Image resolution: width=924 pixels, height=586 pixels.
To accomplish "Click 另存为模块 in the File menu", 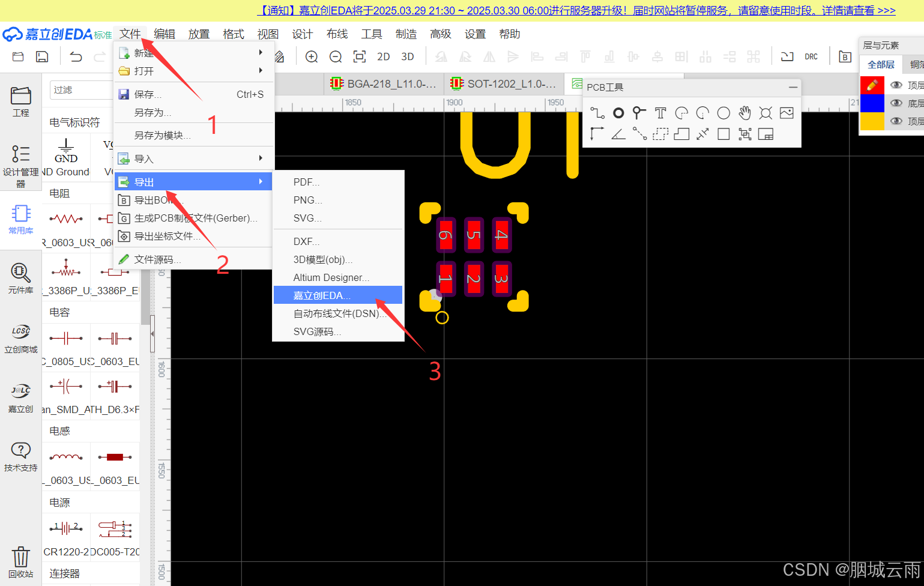I will click(x=193, y=135).
